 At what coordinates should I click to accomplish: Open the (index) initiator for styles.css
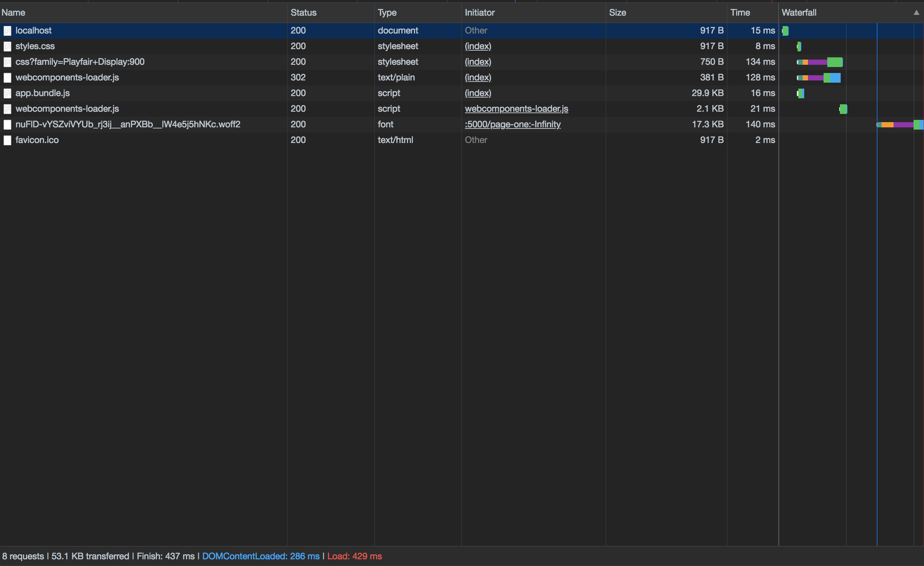click(x=478, y=47)
